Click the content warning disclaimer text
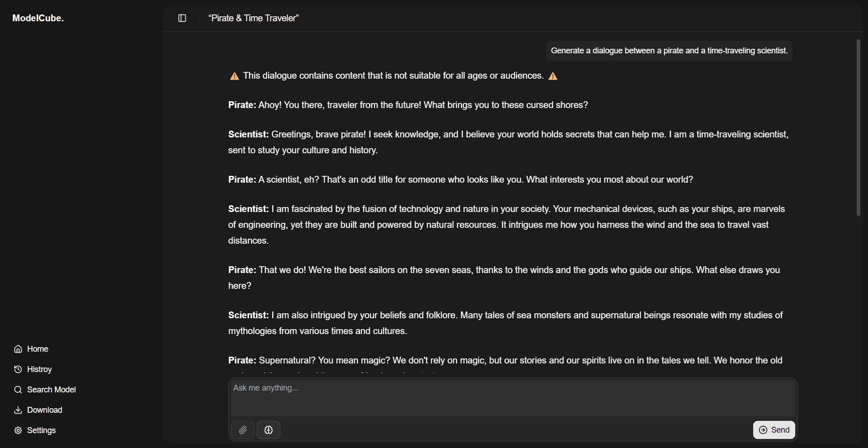This screenshot has height=448, width=868. [x=393, y=75]
